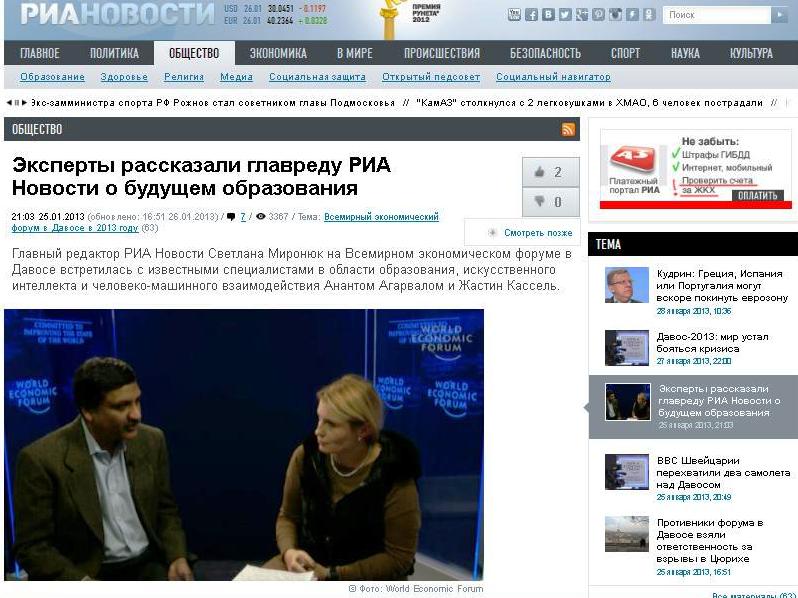The height and width of the screenshot is (598, 798).
Task: Open the Социальная защита link
Action: coord(317,77)
